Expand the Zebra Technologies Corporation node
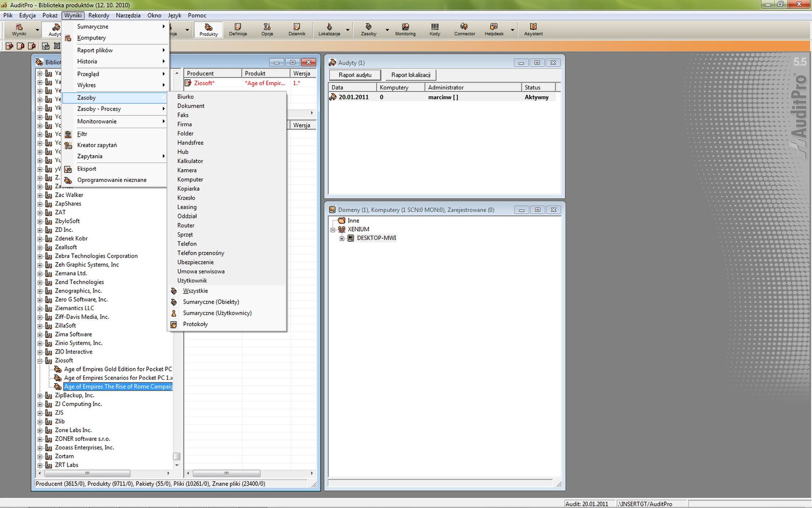This screenshot has height=508, width=812. [40, 256]
